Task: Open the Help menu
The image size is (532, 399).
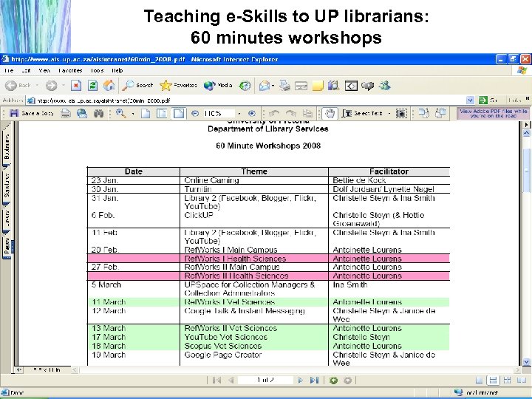Action: pos(117,71)
